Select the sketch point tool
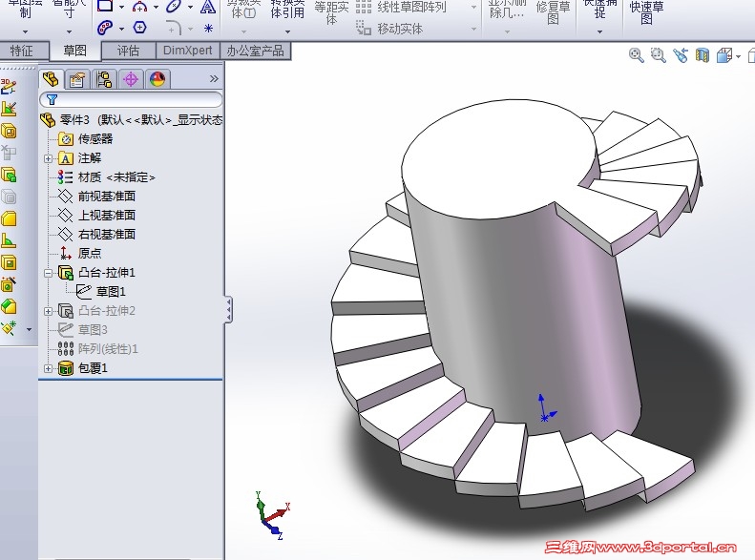Image resolution: width=755 pixels, height=560 pixels. coord(208,29)
